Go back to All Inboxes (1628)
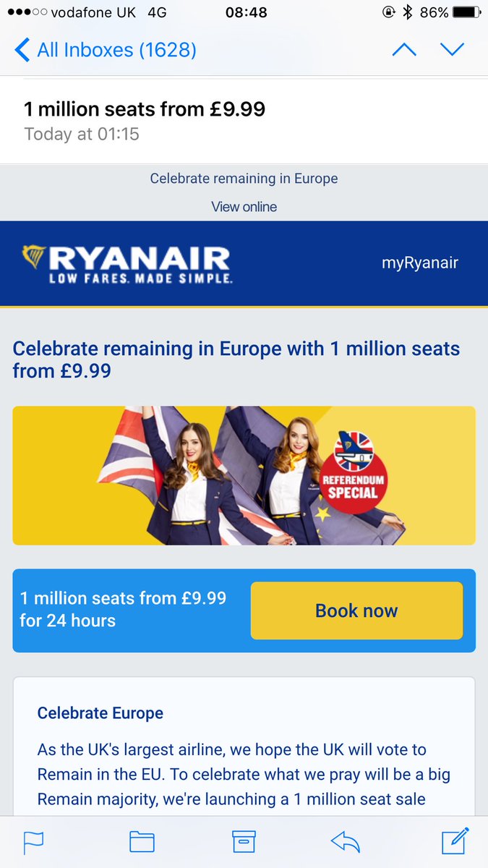The width and height of the screenshot is (488, 868). [x=105, y=50]
